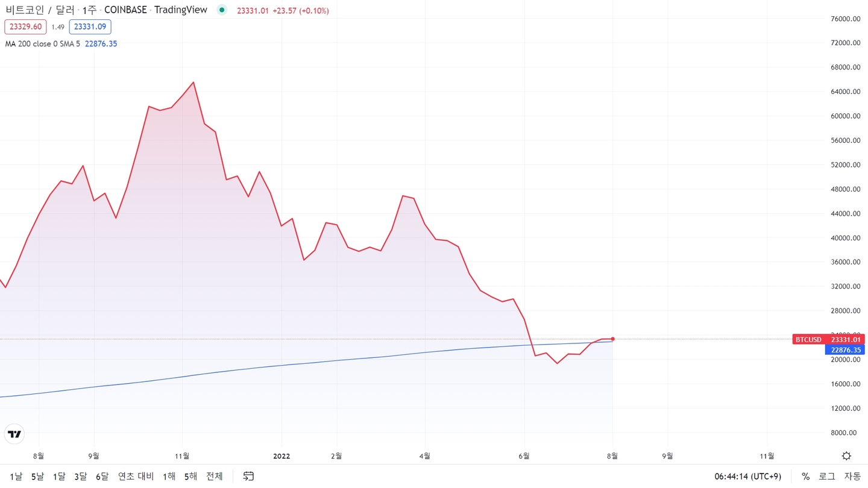Click the green market status dot
The height and width of the screenshot is (488, 868).
[222, 10]
